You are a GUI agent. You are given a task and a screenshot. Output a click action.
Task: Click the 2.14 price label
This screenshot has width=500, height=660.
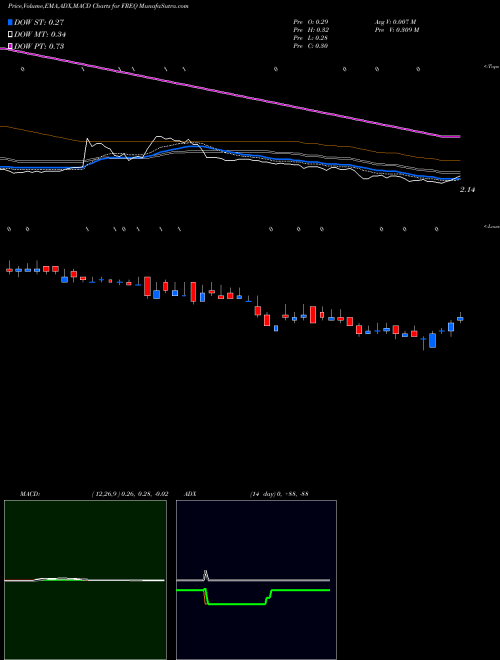(x=467, y=190)
